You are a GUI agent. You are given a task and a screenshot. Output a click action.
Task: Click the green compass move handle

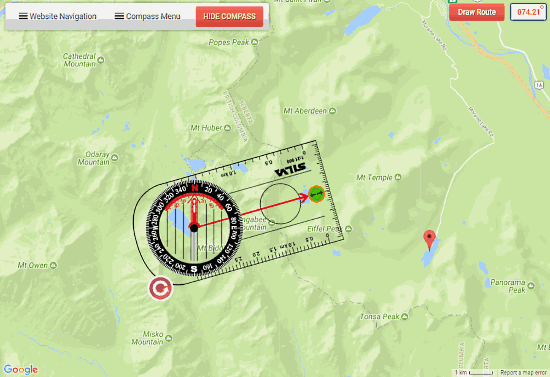[316, 194]
